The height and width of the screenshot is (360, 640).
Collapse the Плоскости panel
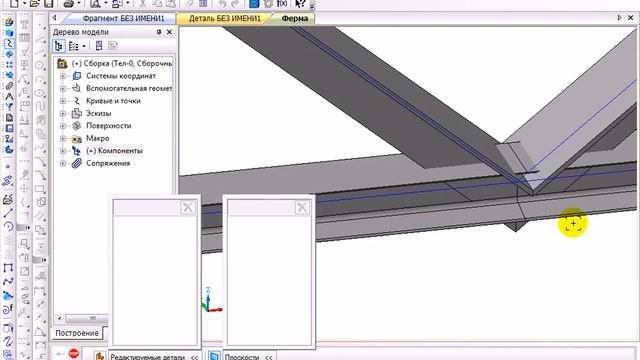[268, 357]
